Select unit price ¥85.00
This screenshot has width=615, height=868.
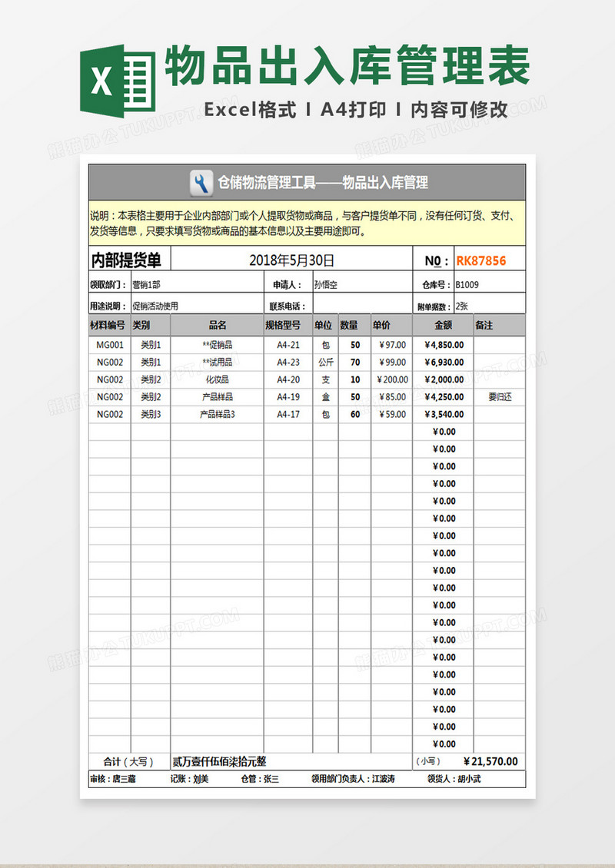[x=392, y=397]
